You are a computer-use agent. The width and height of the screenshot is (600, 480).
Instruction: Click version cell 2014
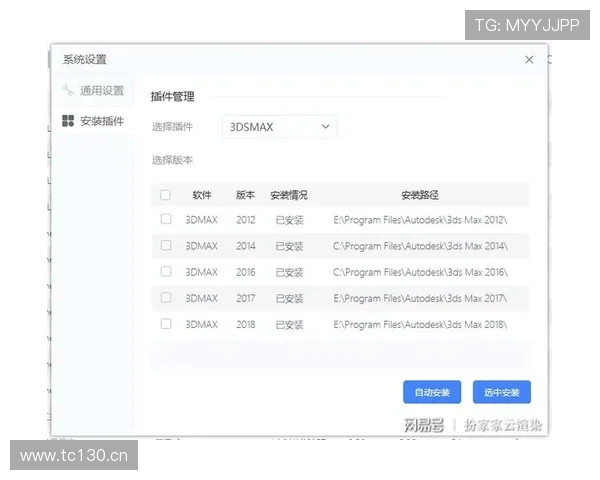(x=246, y=246)
